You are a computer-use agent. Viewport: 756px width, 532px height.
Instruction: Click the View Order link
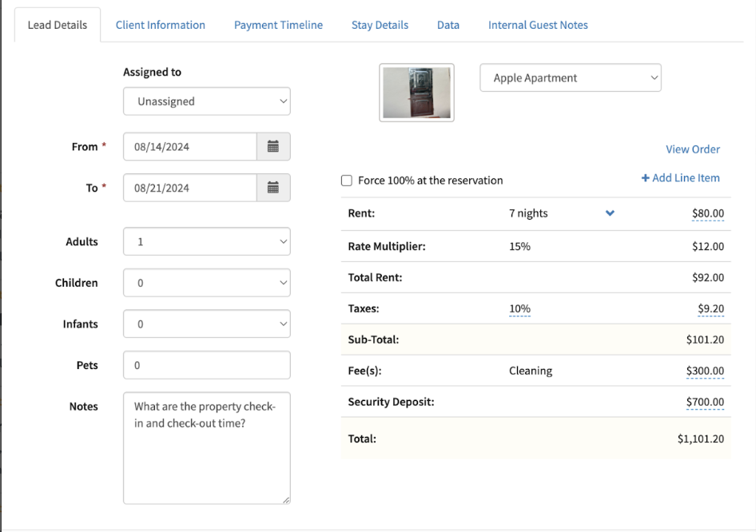tap(693, 149)
